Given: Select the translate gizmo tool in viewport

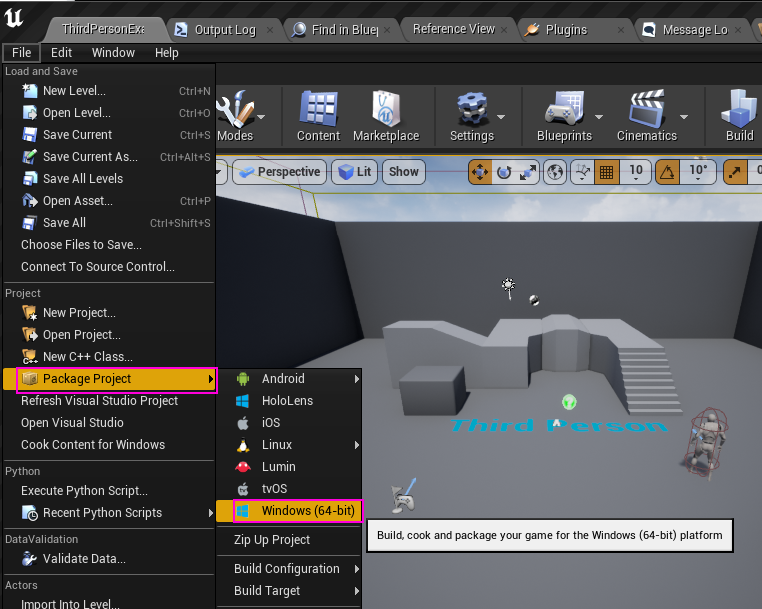Looking at the screenshot, I should tap(480, 172).
